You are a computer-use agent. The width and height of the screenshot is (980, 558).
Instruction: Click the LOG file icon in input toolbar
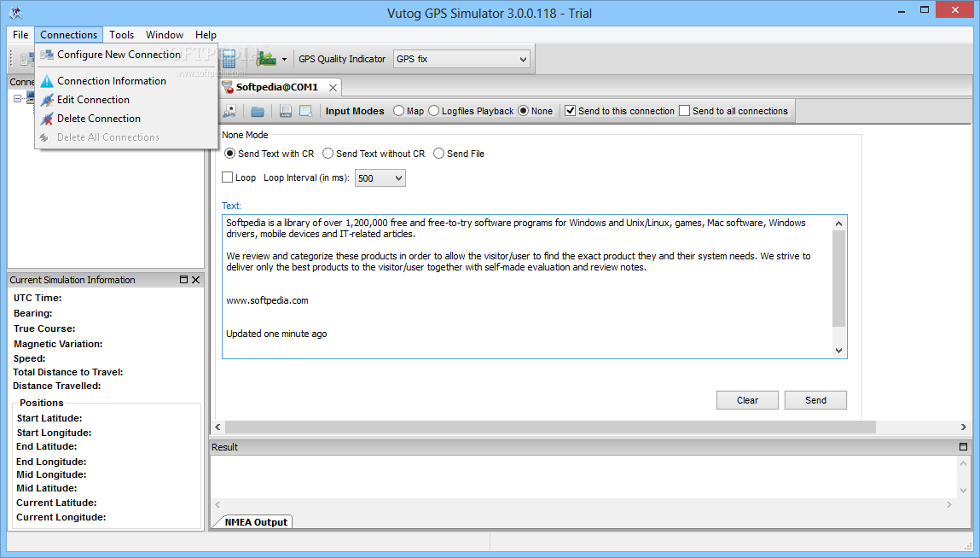coord(286,112)
